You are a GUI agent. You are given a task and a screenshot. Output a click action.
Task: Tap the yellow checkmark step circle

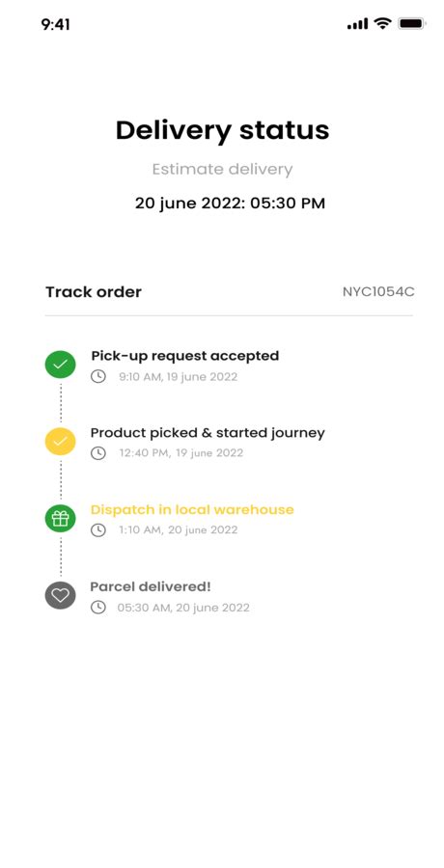click(x=61, y=441)
